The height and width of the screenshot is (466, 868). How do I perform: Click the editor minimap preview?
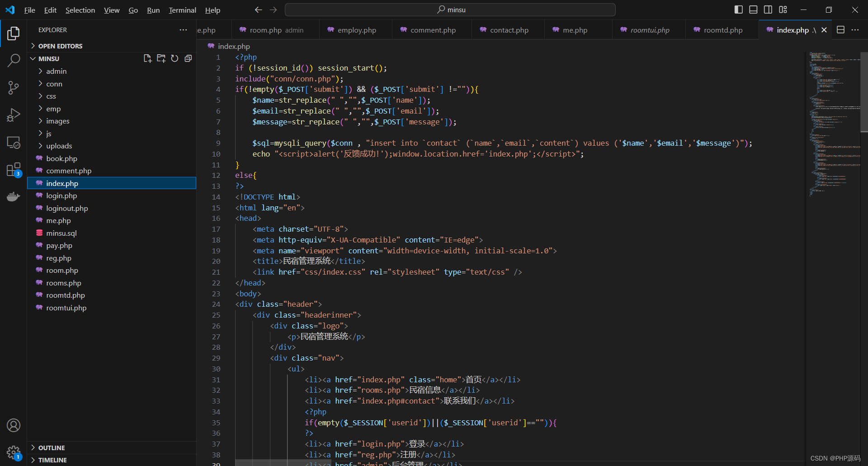tap(834, 124)
